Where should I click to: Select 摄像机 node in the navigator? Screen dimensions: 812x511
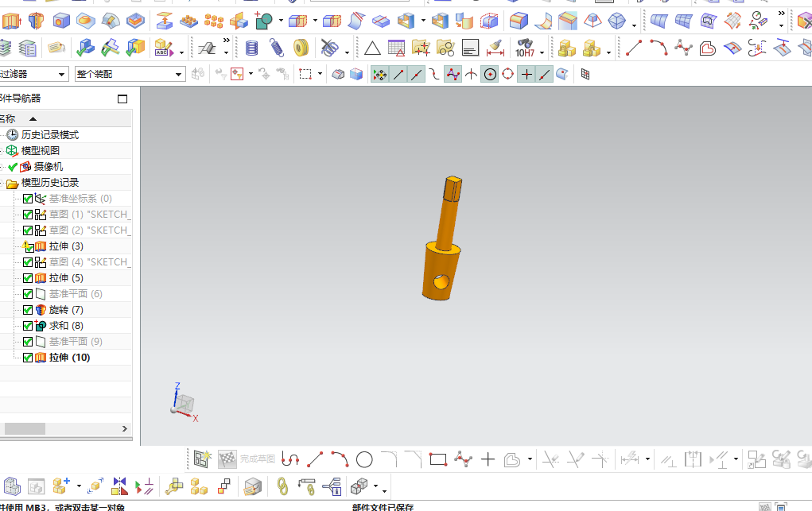(x=49, y=167)
